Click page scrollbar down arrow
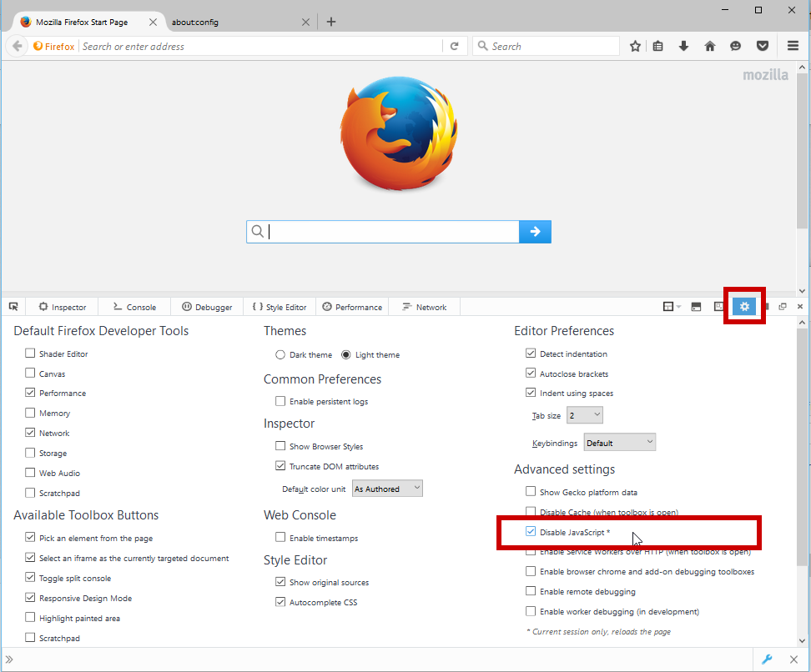Screen dimensions: 811x672 tap(802, 290)
